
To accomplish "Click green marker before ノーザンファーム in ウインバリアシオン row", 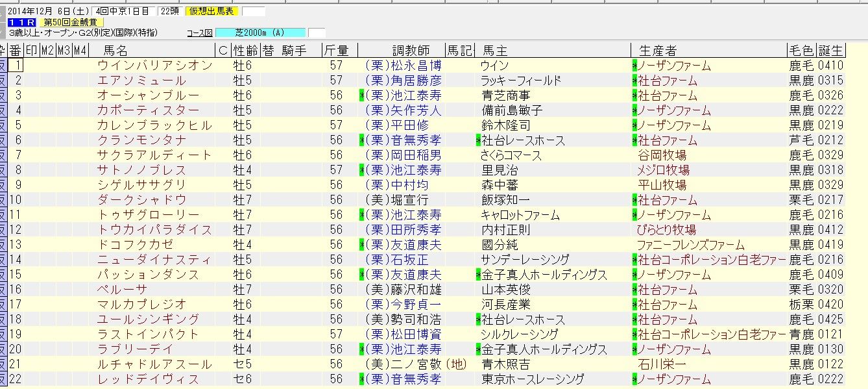I will point(634,66).
